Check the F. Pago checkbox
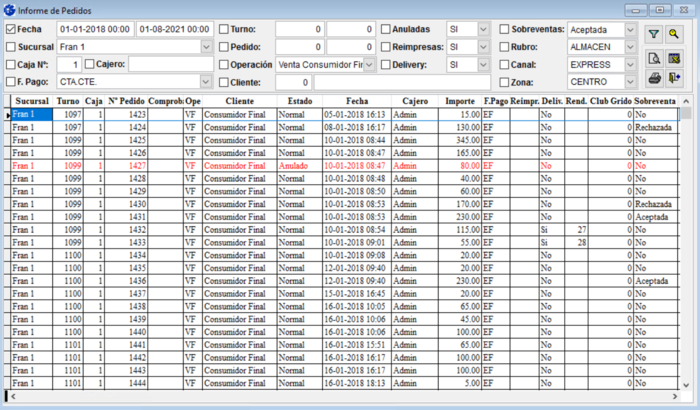Image resolution: width=700 pixels, height=410 pixels. tap(11, 82)
